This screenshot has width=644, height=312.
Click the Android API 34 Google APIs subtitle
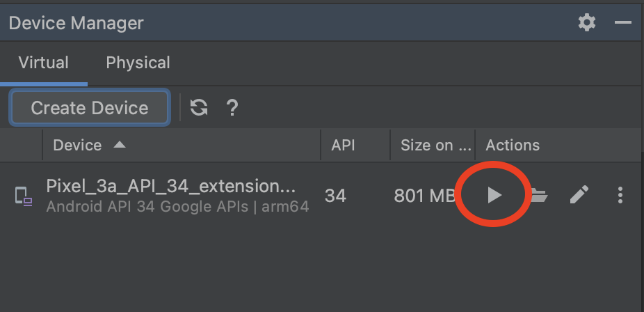point(177,206)
